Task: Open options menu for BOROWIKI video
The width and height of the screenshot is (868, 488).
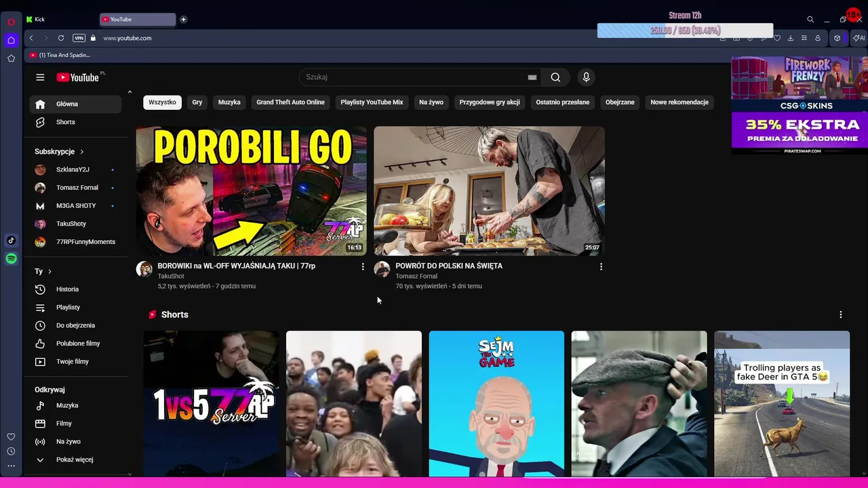Action: coord(363,267)
